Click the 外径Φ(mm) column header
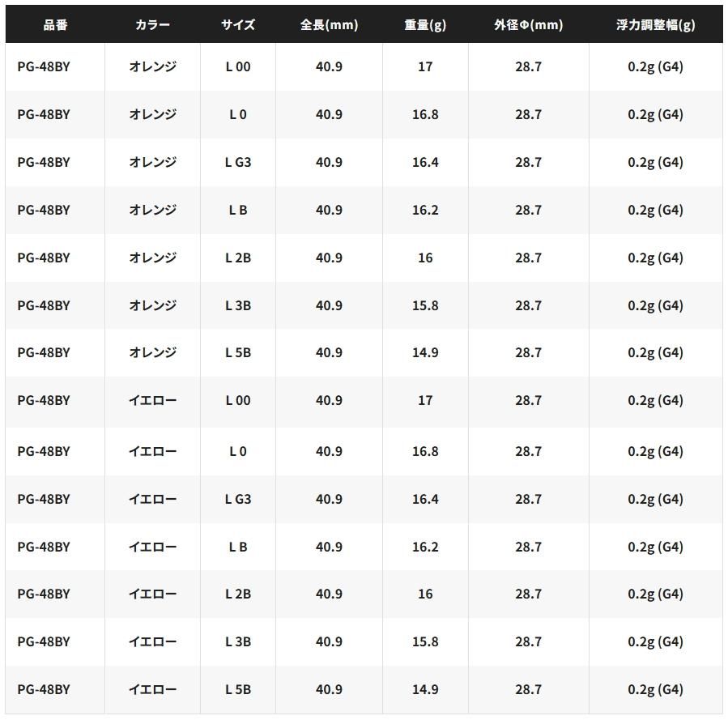 tap(528, 25)
